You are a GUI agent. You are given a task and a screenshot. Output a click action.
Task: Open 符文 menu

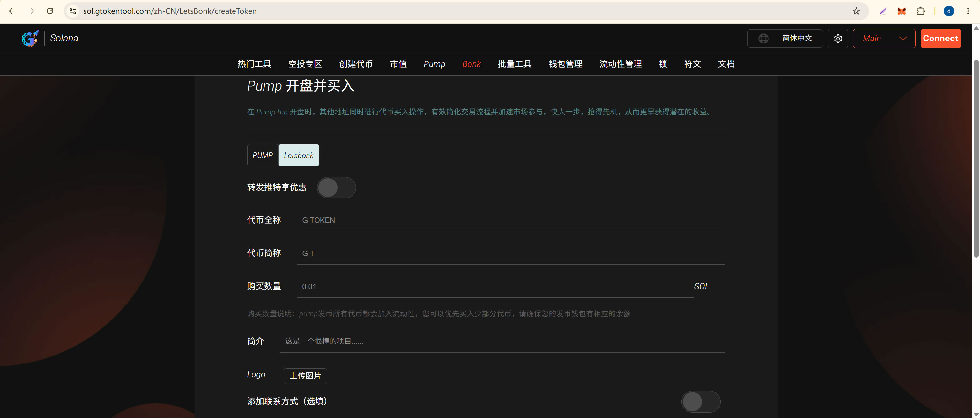tap(692, 64)
